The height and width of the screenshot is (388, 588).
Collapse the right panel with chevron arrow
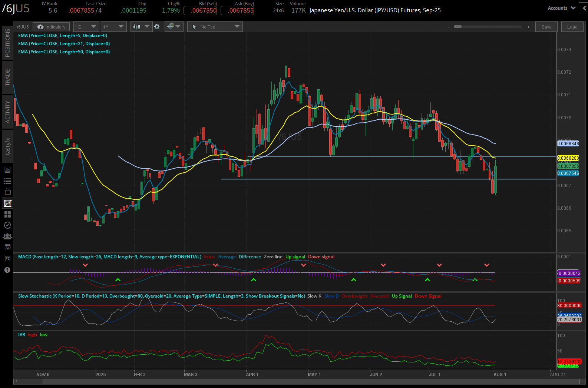coord(584,8)
